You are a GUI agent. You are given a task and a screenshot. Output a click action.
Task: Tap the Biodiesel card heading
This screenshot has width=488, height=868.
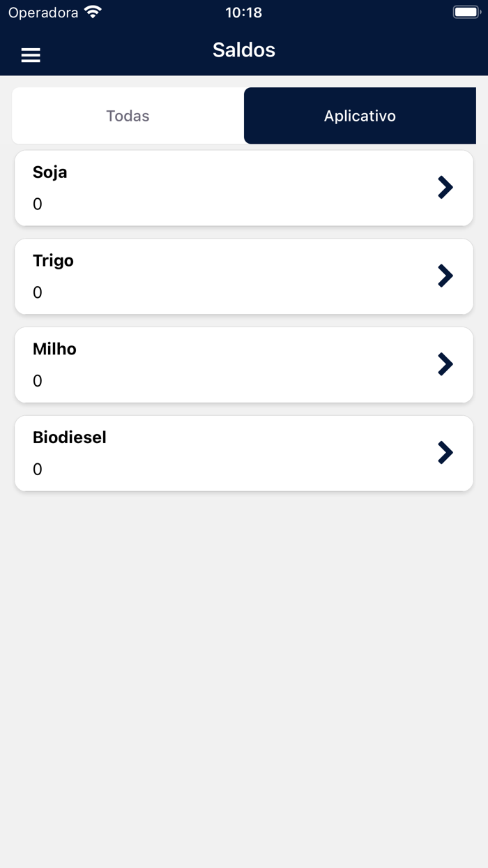coord(70,437)
